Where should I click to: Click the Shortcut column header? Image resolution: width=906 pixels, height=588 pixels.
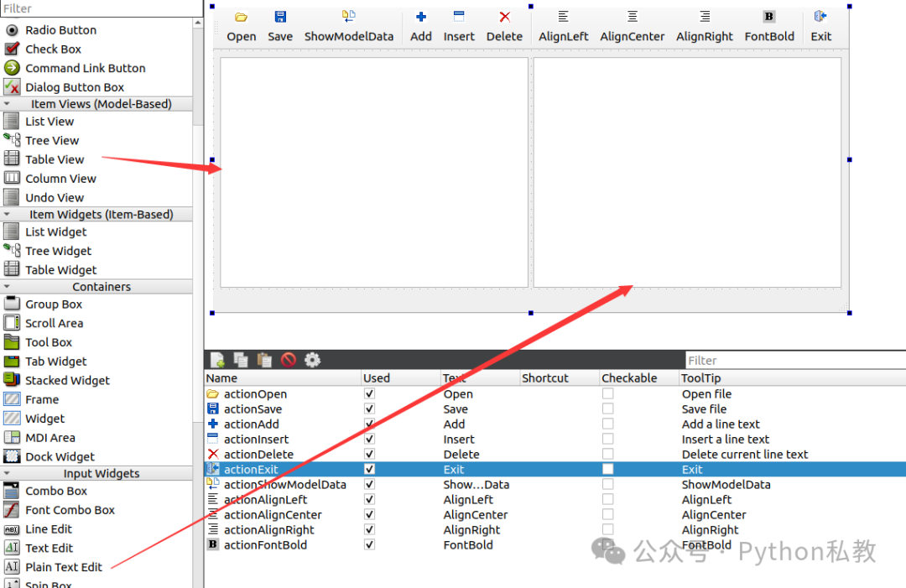tap(560, 377)
